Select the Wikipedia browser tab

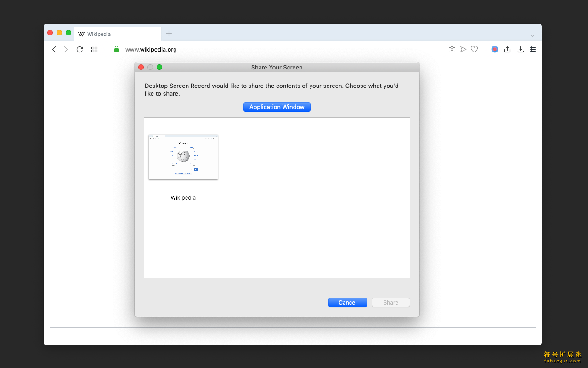[118, 34]
